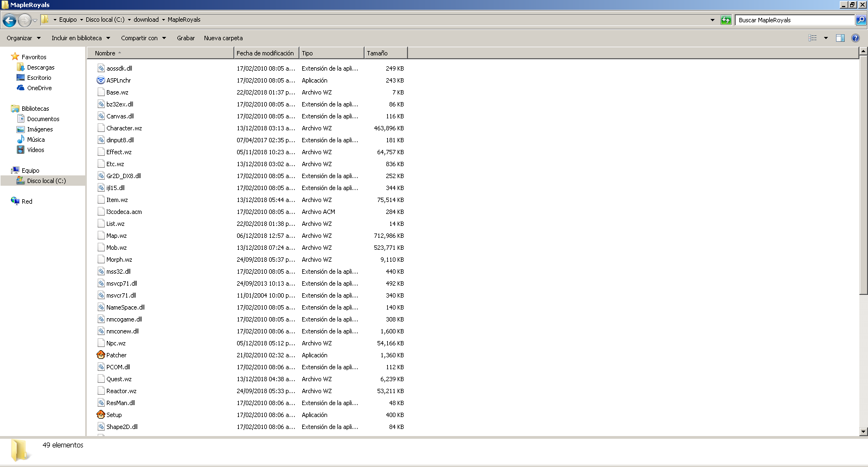
Task: Click the Nueva carpeta button
Action: pyautogui.click(x=224, y=38)
